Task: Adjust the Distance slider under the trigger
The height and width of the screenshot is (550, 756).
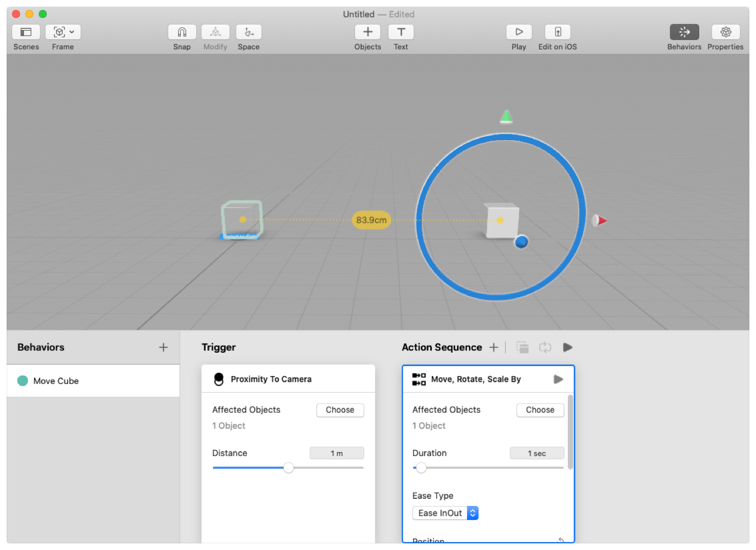Action: click(288, 468)
